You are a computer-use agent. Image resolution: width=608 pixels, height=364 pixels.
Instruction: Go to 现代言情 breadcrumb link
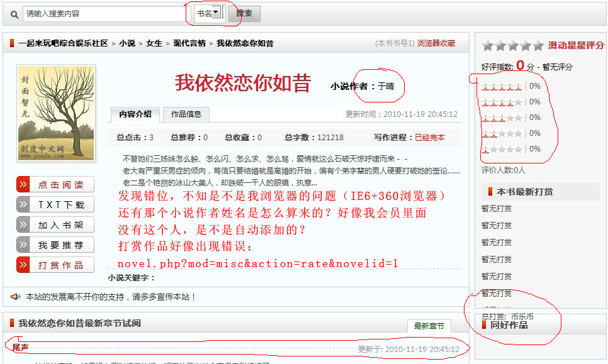click(x=189, y=43)
